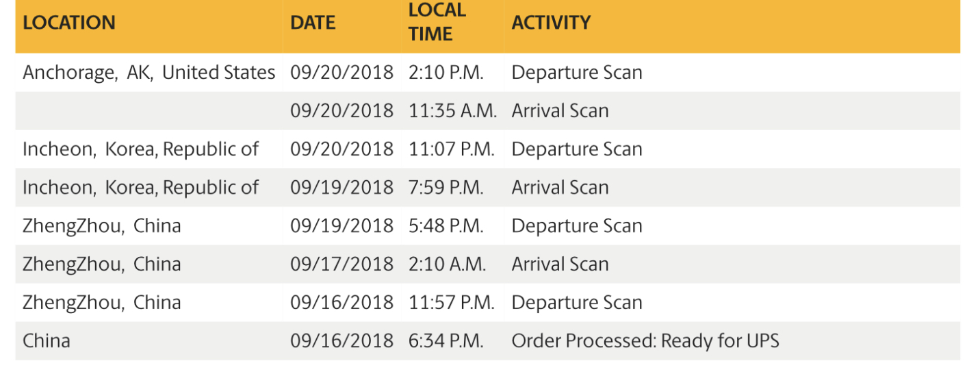
Task: Click the DATE column header
Action: pyautogui.click(x=313, y=23)
